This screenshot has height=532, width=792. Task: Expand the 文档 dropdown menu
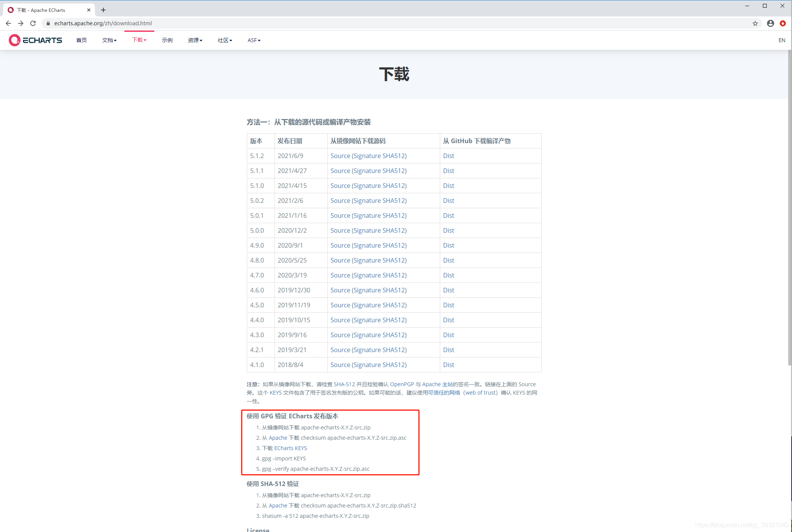tap(109, 40)
